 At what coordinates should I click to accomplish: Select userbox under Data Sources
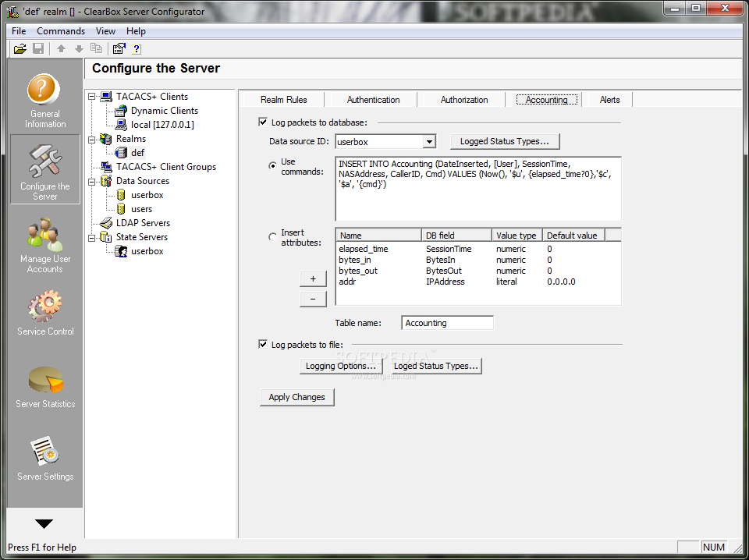147,195
